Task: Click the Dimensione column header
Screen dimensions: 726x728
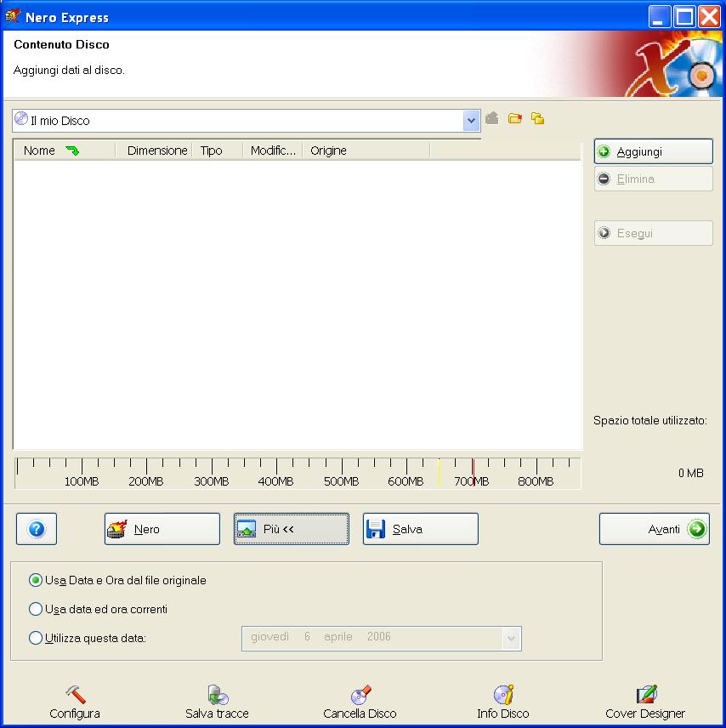Action: pyautogui.click(x=156, y=151)
